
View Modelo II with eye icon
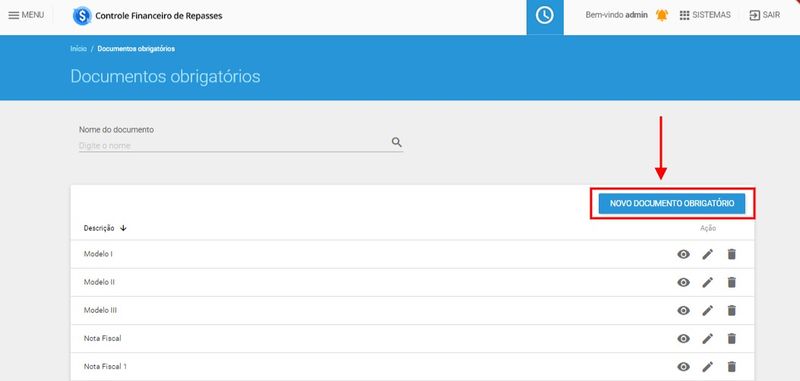point(683,282)
